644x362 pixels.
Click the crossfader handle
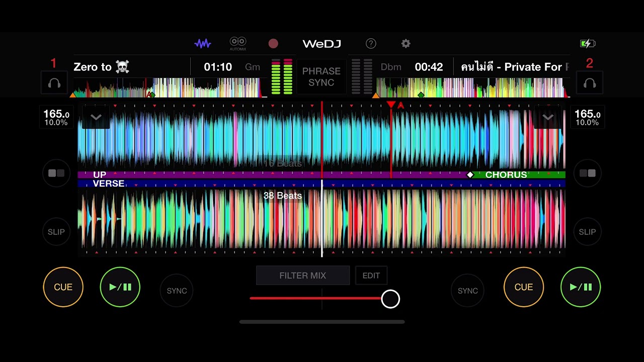[x=390, y=299]
